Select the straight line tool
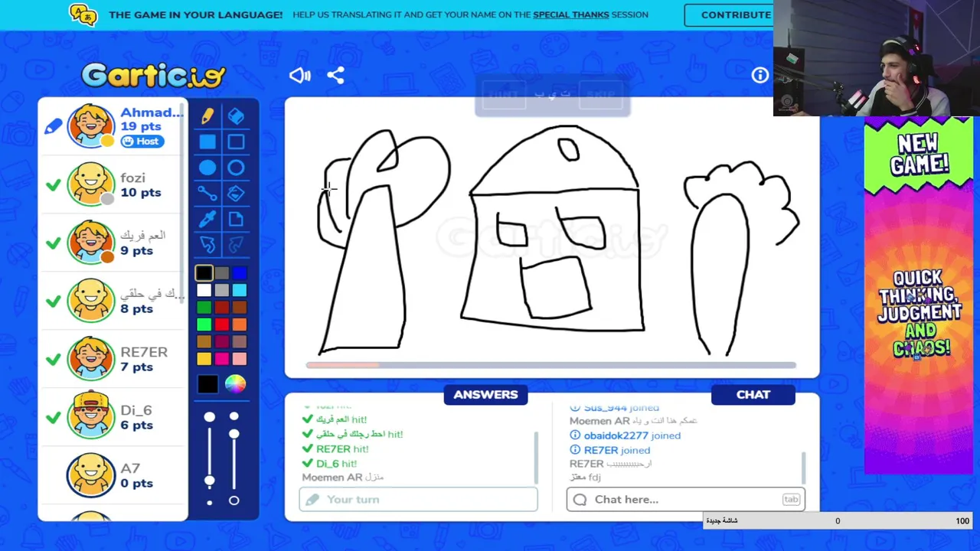The width and height of the screenshot is (980, 551). [x=207, y=194]
